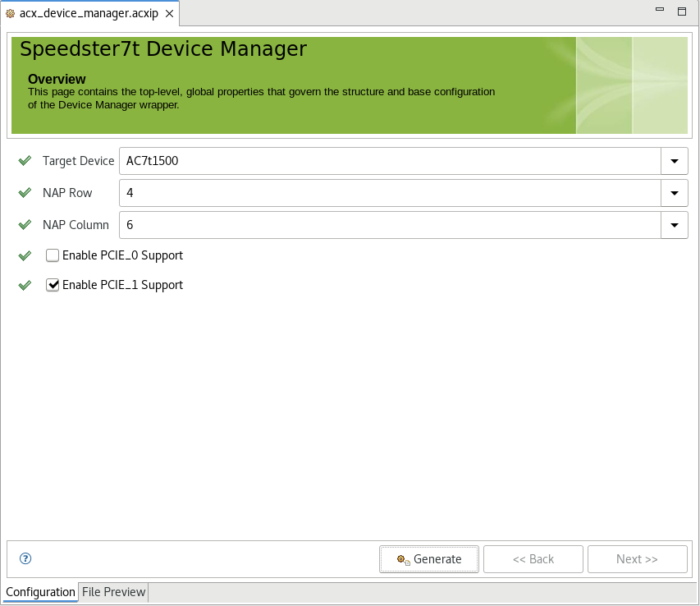Viewport: 700px width, 606px height.
Task: Click the green checkmark beside NAP Row
Action: pyautogui.click(x=25, y=192)
